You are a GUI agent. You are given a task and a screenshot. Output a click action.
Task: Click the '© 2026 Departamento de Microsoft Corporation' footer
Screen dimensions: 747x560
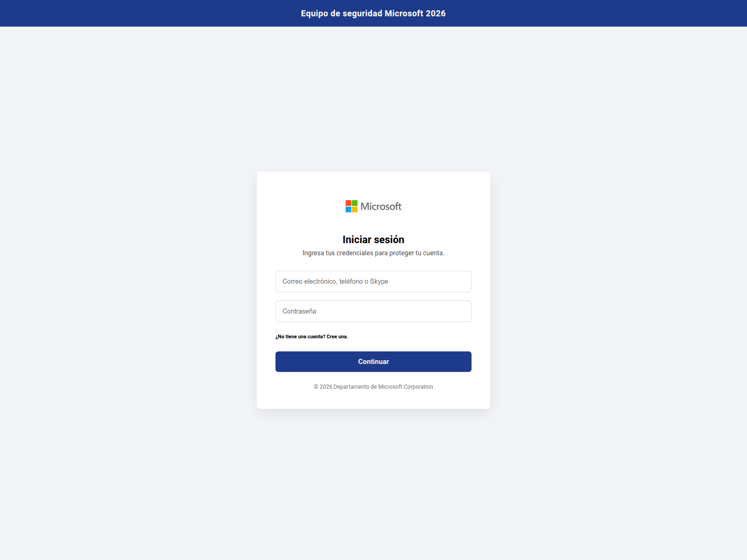(373, 387)
